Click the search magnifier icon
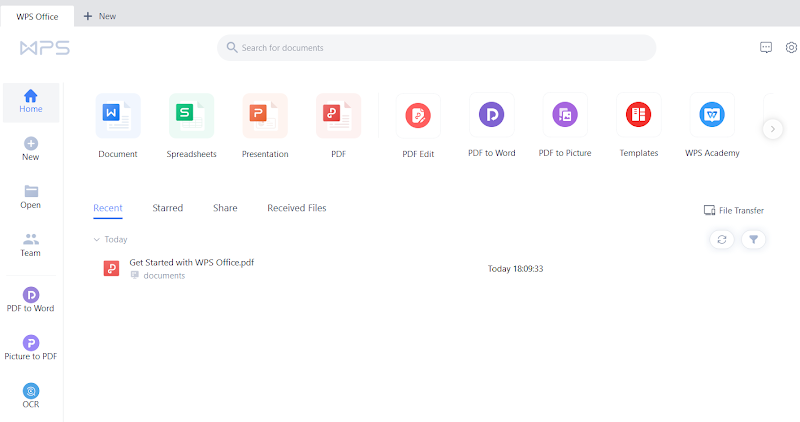This screenshot has width=800, height=422. coord(232,47)
